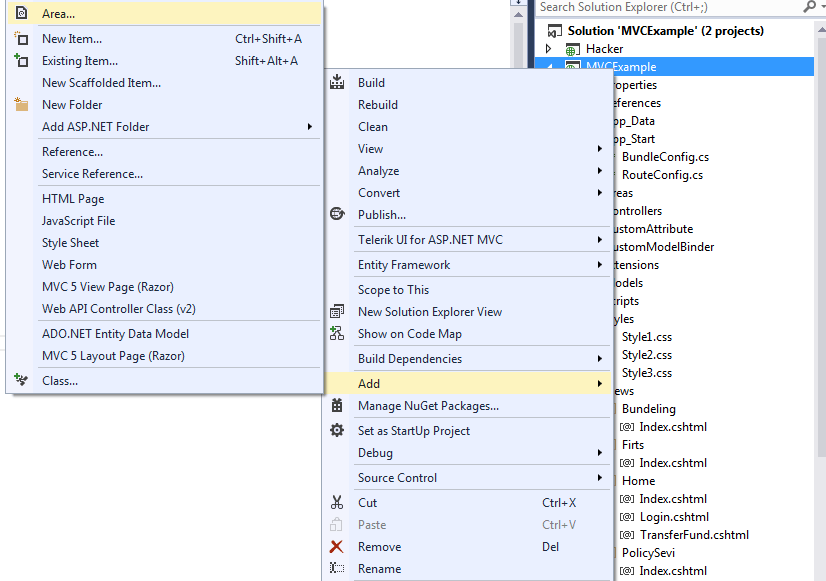
Task: Click the file icon beside Index.cshtml under Firts
Action: point(627,463)
